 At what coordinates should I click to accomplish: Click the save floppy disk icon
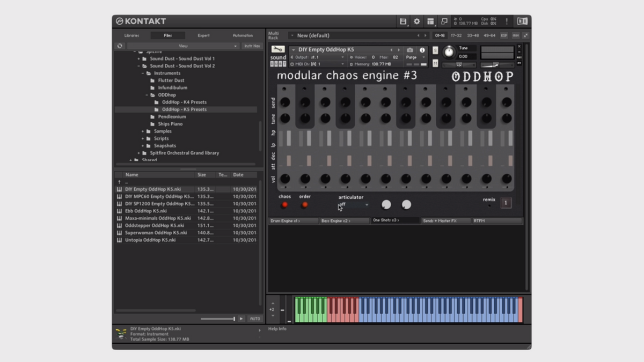pyautogui.click(x=402, y=21)
